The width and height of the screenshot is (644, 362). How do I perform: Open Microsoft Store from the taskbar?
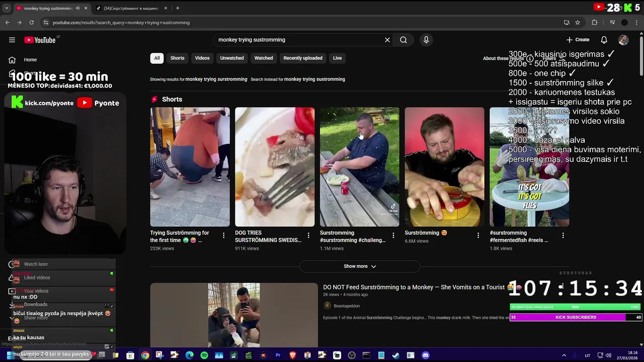130,355
